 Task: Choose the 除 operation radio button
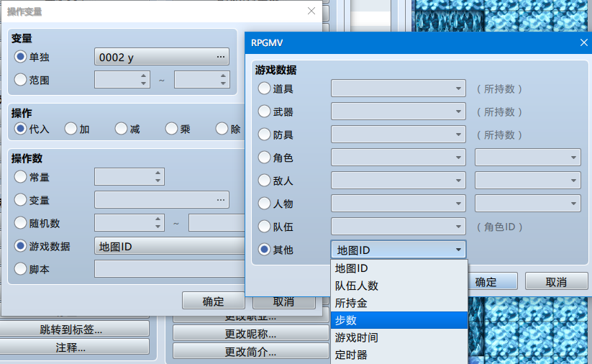click(222, 129)
